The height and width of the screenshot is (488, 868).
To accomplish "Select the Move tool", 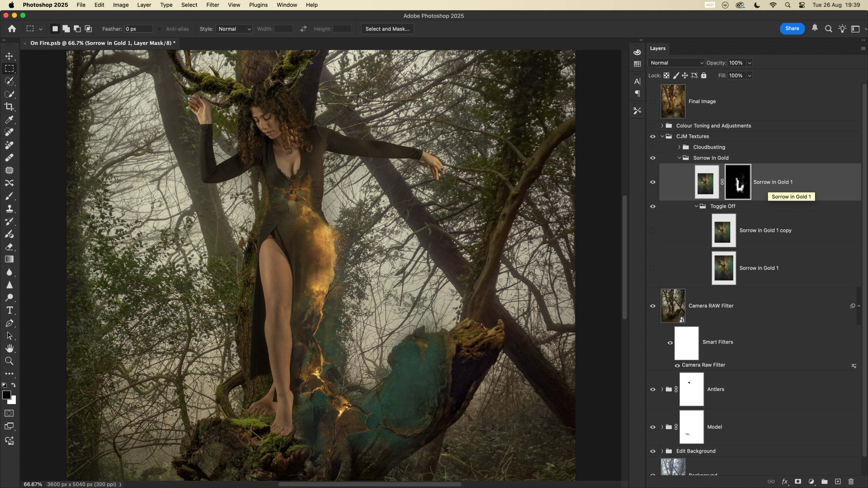I will [9, 56].
